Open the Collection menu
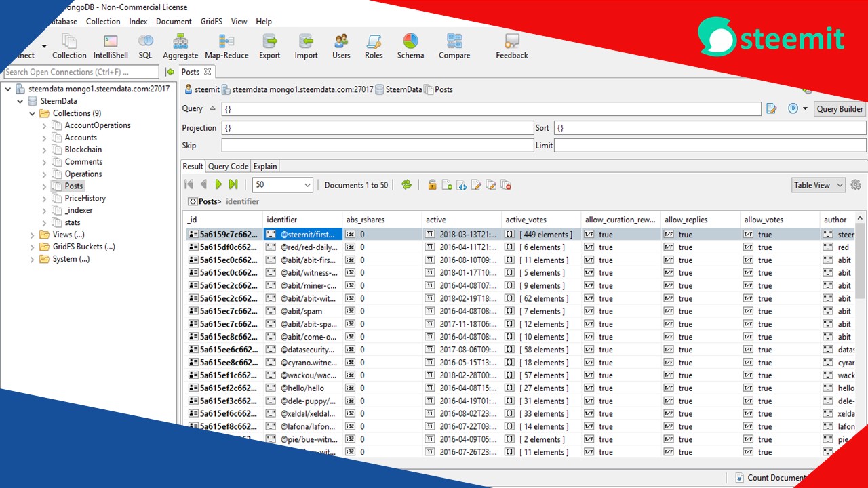This screenshot has height=488, width=868. [x=103, y=21]
